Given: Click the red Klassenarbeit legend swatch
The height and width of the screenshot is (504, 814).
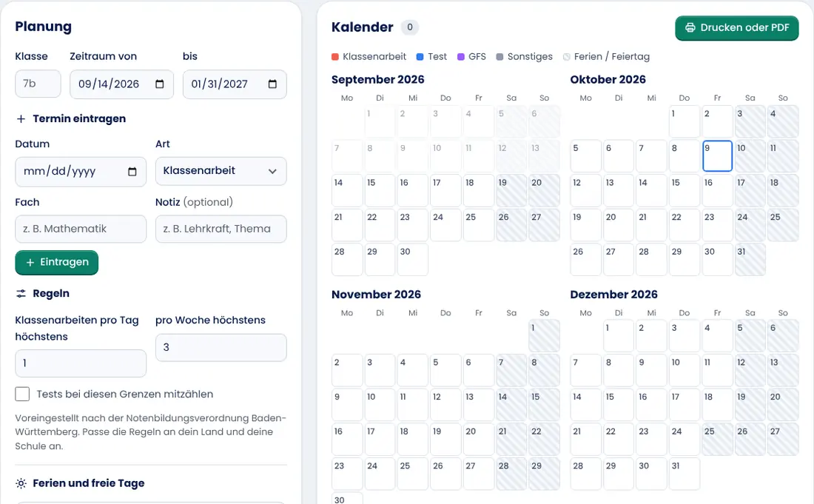Looking at the screenshot, I should [x=335, y=56].
